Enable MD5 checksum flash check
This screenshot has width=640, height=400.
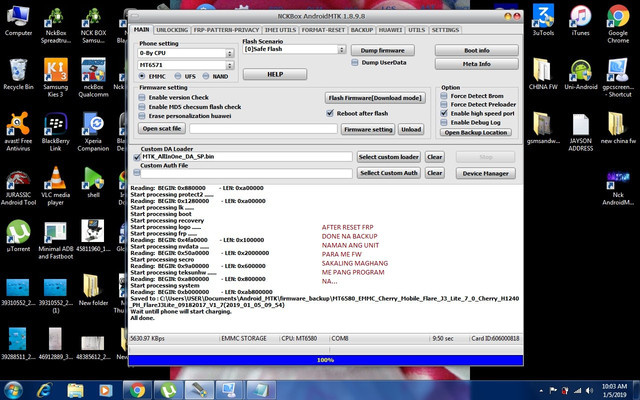[142, 107]
